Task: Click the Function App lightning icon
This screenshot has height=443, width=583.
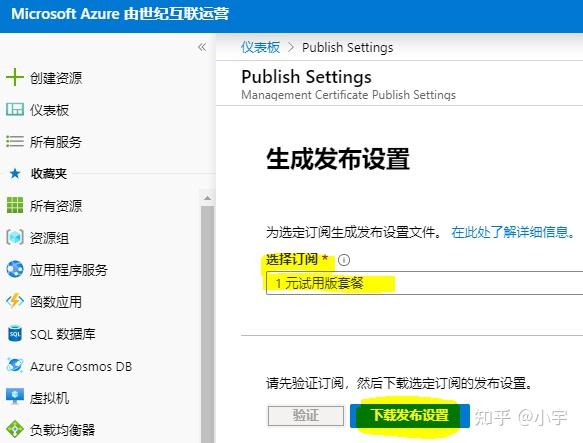Action: coord(15,301)
